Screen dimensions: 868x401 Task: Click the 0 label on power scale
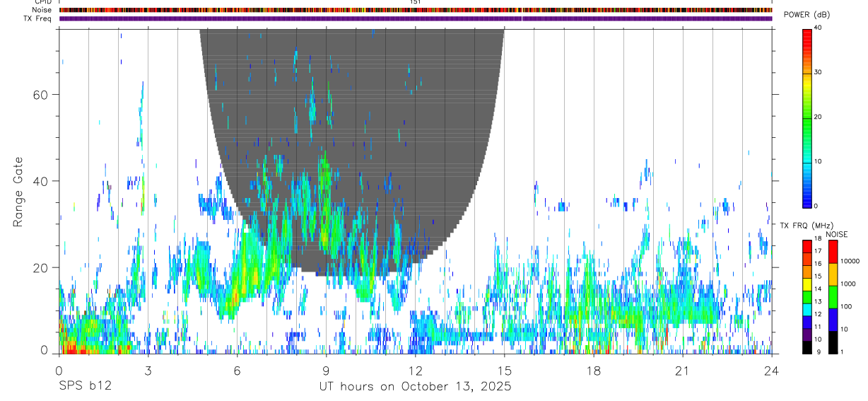(815, 206)
